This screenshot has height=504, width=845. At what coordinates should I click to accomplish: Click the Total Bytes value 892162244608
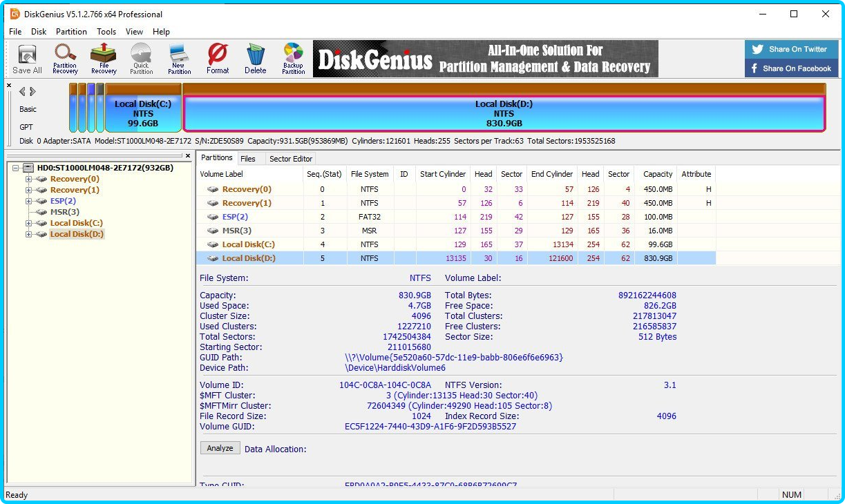pos(647,295)
